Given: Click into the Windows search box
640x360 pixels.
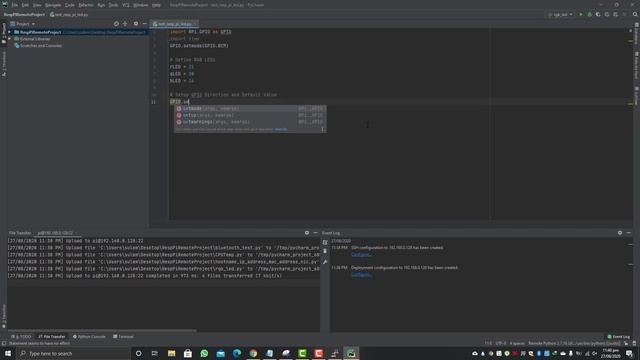Looking at the screenshot, I should click(x=73, y=353).
